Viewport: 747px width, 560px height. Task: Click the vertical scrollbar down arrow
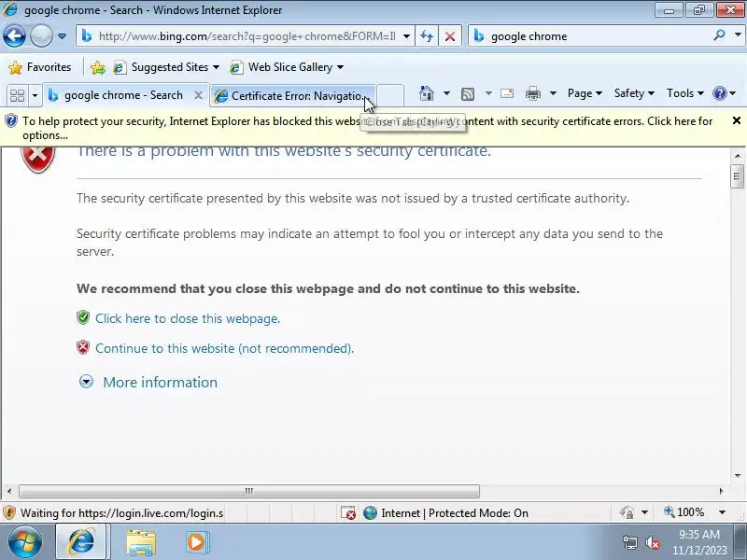(738, 475)
